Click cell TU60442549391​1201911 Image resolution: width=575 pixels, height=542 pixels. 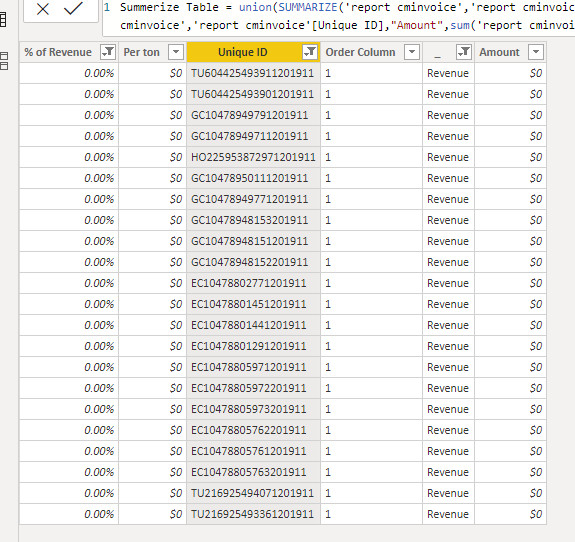click(x=253, y=73)
